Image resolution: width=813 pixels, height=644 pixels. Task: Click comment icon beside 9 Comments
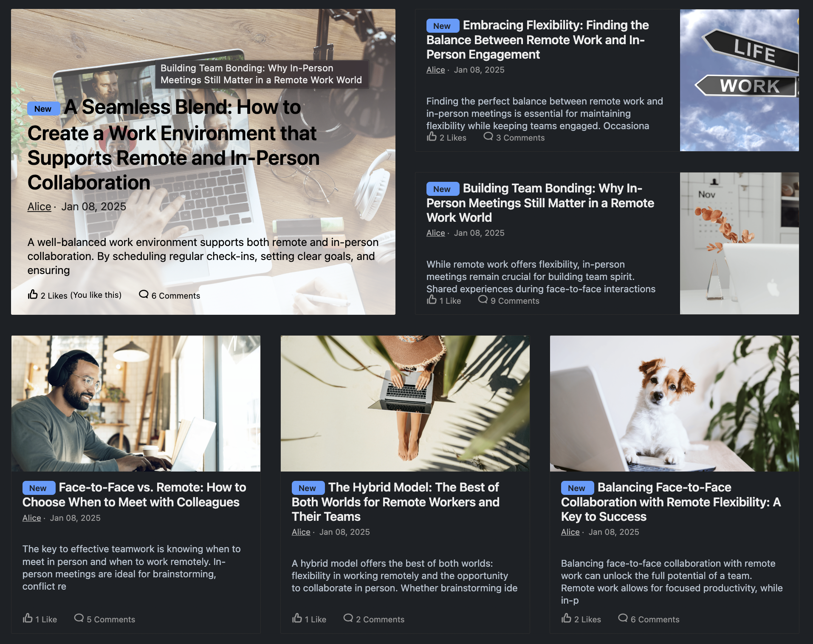(483, 299)
